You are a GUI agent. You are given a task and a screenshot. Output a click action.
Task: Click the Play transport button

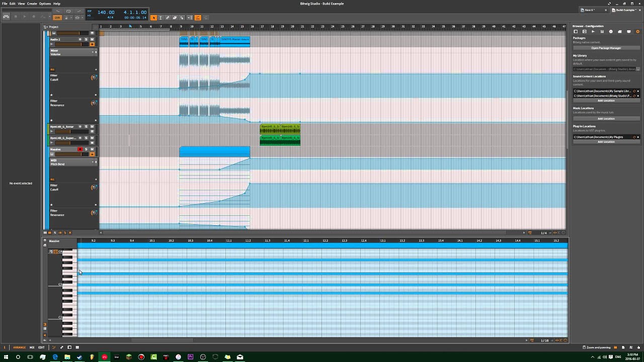click(25, 17)
